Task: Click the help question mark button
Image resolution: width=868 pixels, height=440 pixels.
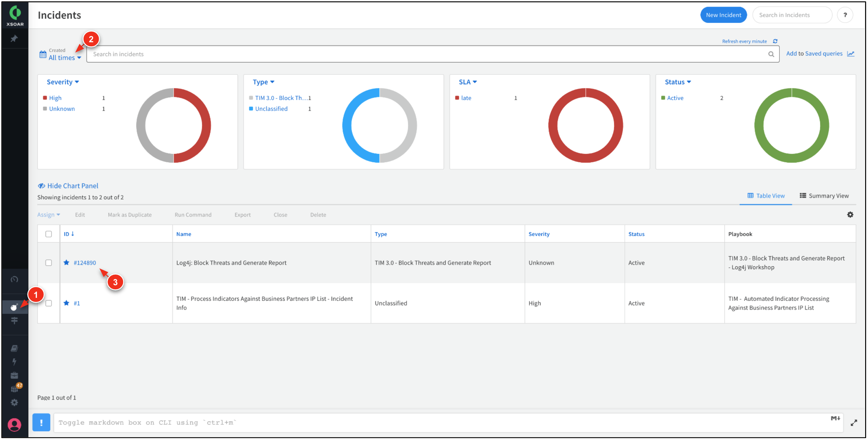Action: coord(845,15)
